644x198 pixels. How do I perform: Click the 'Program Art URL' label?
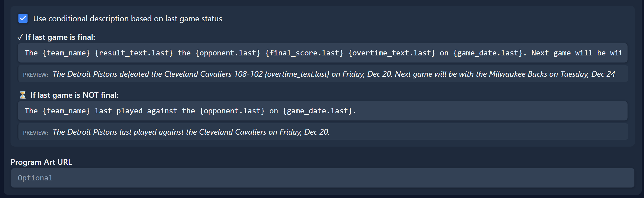pyautogui.click(x=41, y=162)
